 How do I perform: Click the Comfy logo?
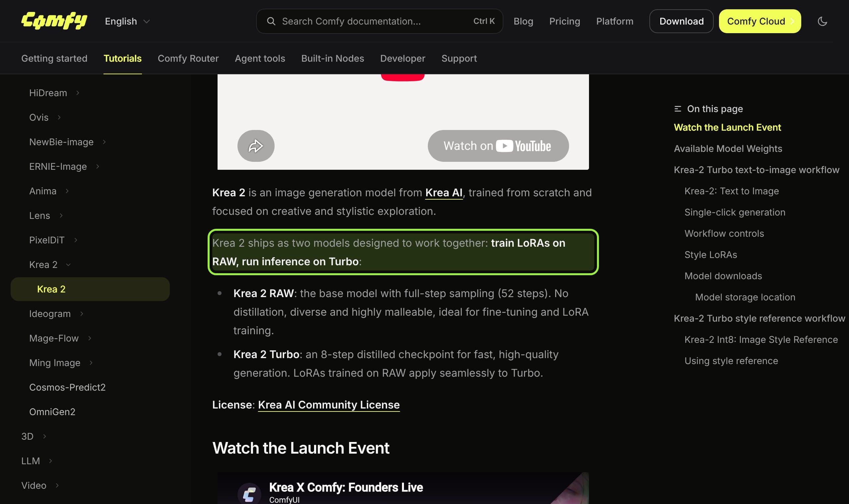tap(54, 21)
